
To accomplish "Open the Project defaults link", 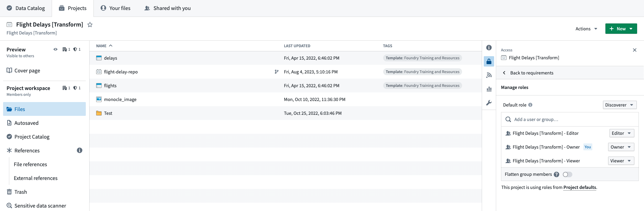I will (580, 188).
